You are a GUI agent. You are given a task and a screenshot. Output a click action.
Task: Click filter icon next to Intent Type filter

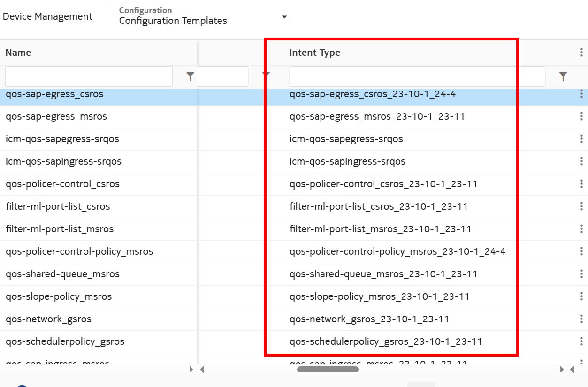[563, 76]
